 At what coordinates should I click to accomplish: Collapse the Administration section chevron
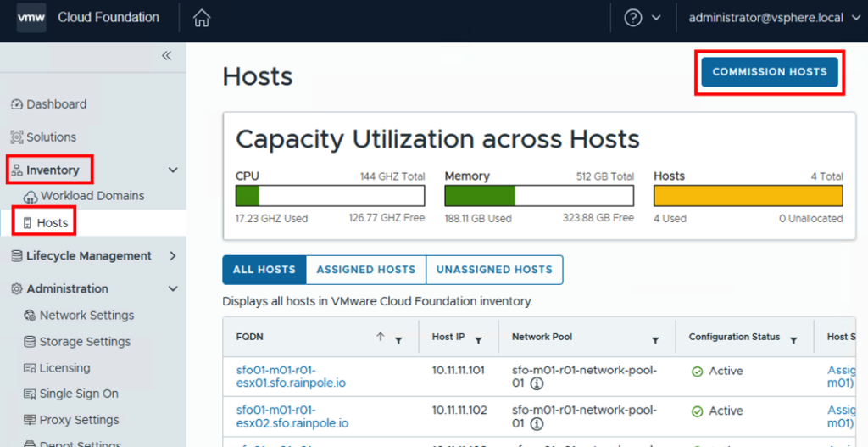(x=173, y=288)
